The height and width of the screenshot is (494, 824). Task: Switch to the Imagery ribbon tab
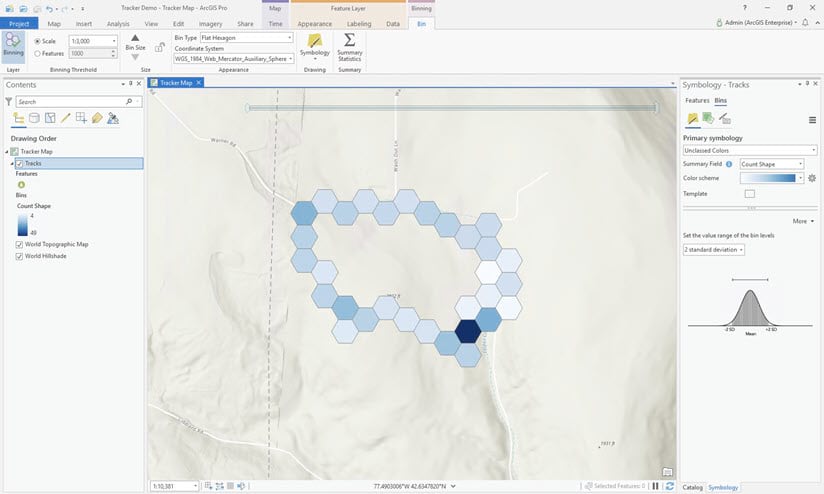pyautogui.click(x=210, y=24)
